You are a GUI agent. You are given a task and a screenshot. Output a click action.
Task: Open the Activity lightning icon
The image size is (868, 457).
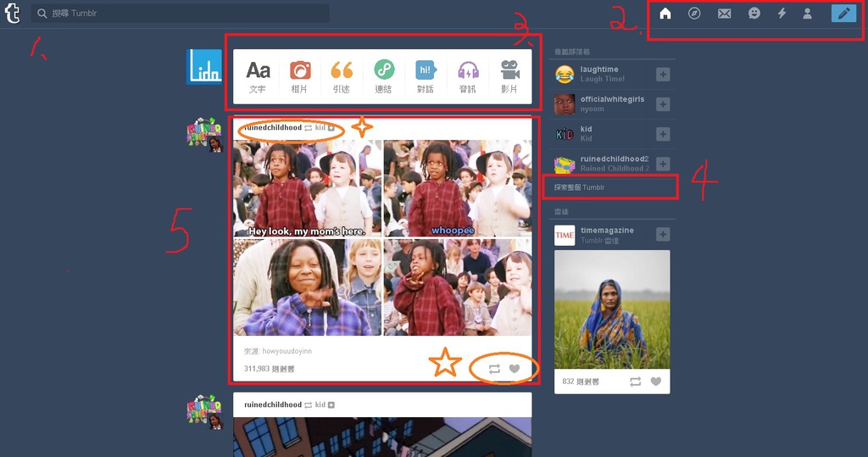782,14
